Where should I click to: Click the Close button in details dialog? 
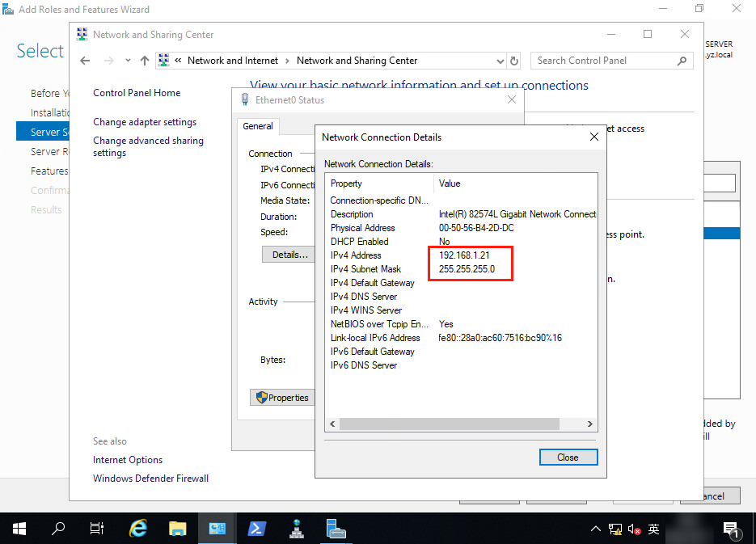[x=568, y=458]
